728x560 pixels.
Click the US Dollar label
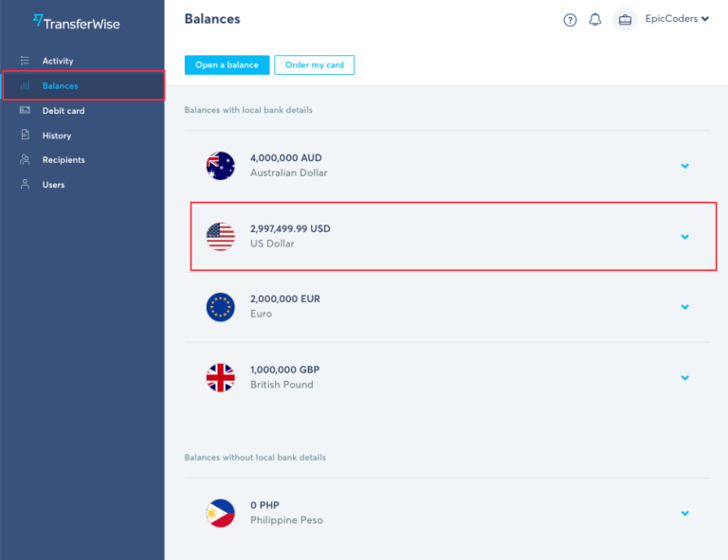tap(272, 244)
